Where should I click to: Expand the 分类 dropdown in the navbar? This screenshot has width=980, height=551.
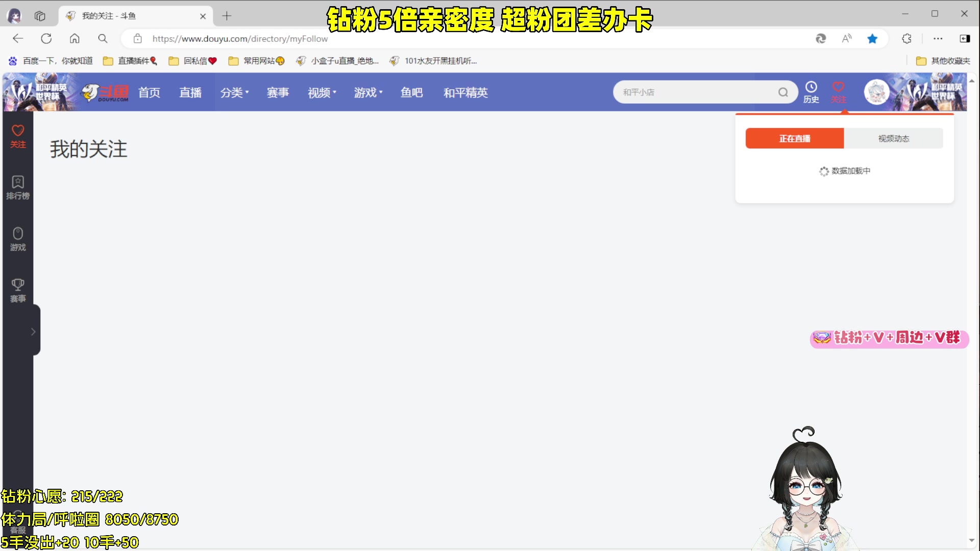tap(234, 92)
